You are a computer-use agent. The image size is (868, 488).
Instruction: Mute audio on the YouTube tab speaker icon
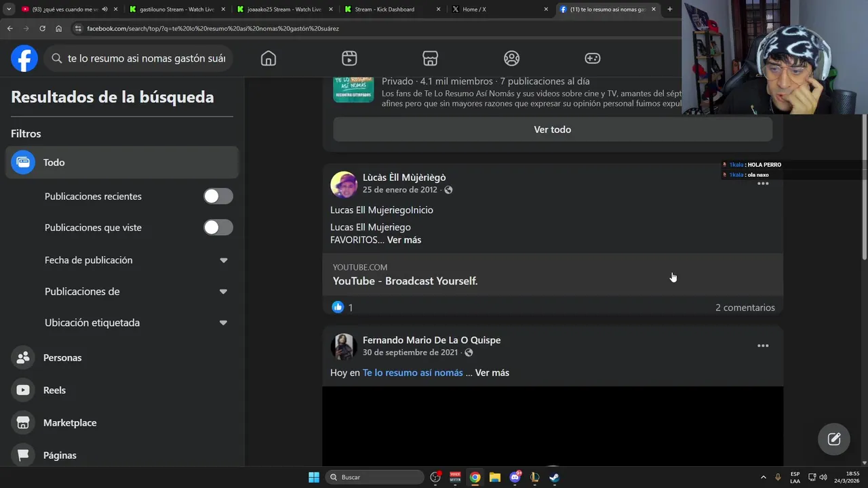click(104, 9)
